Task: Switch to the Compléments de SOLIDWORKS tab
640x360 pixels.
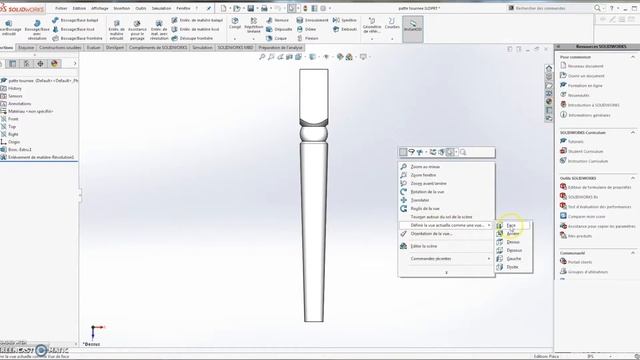Action: coord(158,48)
